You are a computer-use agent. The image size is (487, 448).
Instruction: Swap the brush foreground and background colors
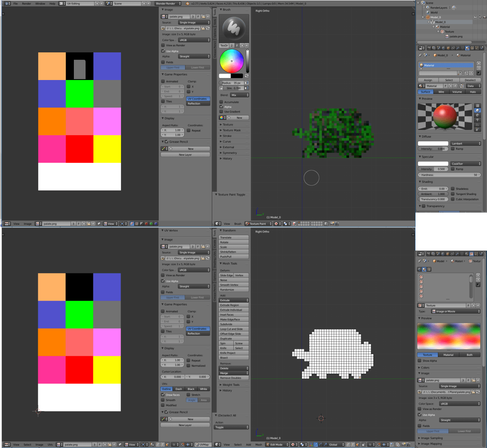click(x=246, y=76)
